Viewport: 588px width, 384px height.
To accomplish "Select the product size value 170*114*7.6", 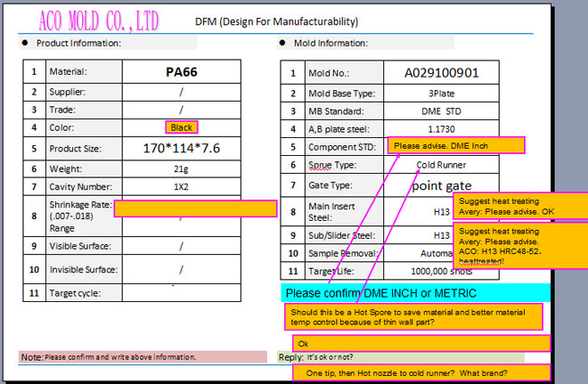I will (182, 149).
